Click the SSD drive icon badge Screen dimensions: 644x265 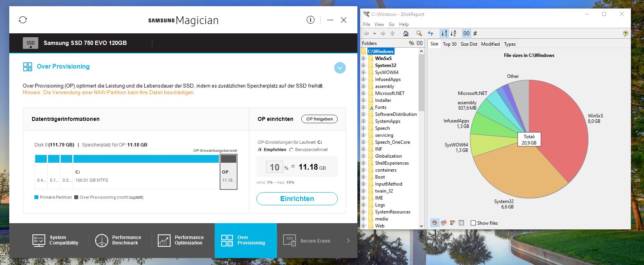pos(31,43)
